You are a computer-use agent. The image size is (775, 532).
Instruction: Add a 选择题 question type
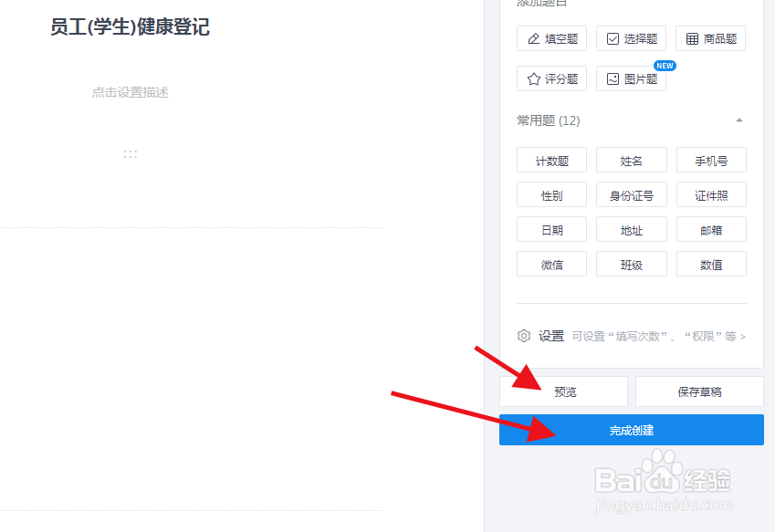[x=631, y=38]
